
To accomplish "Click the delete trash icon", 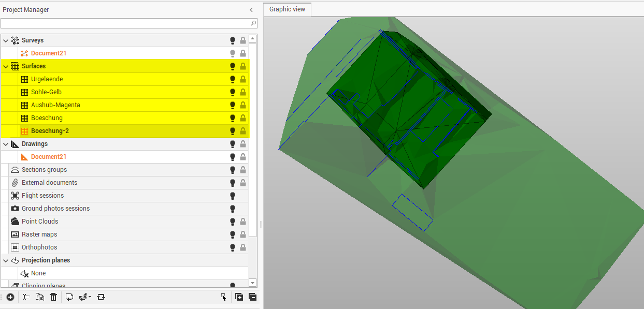I will point(53,297).
